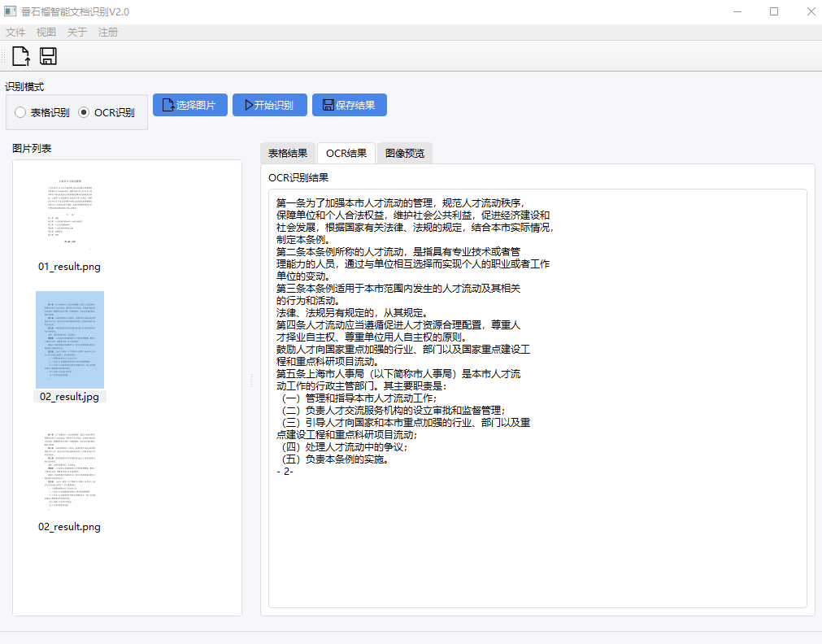
Task: Select the OCR识别 radio button
Action: [107, 112]
